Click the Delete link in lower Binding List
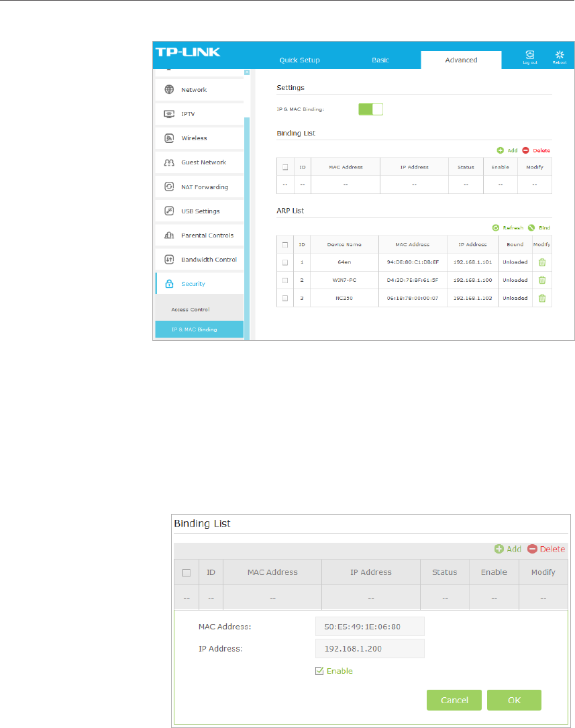575x728 pixels. [552, 549]
